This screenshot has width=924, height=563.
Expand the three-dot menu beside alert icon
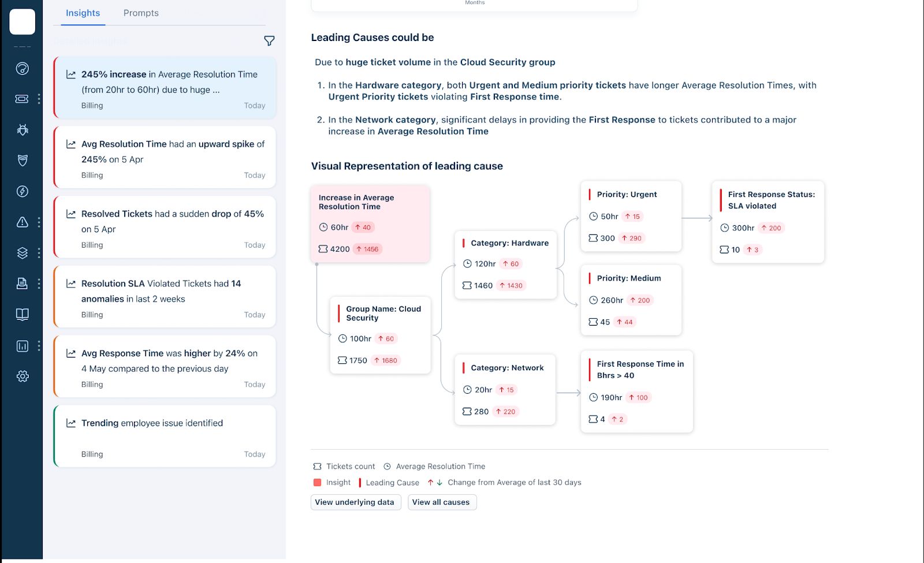pos(39,222)
